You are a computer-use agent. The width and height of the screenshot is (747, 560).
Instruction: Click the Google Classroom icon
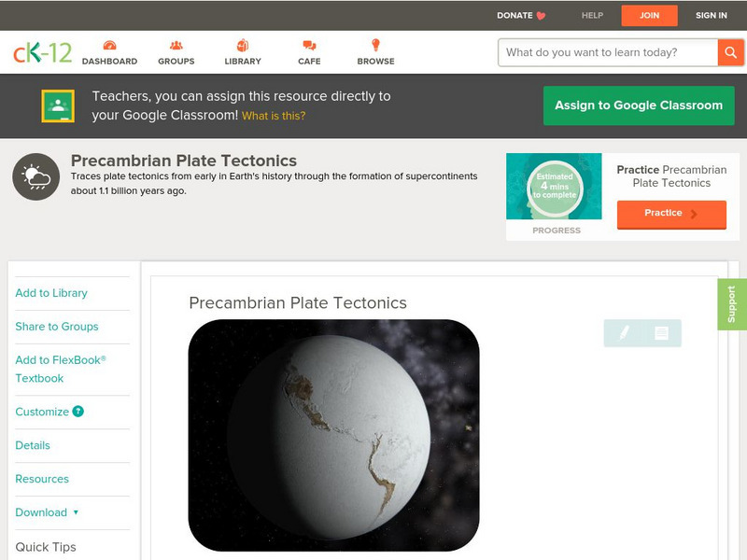click(58, 105)
